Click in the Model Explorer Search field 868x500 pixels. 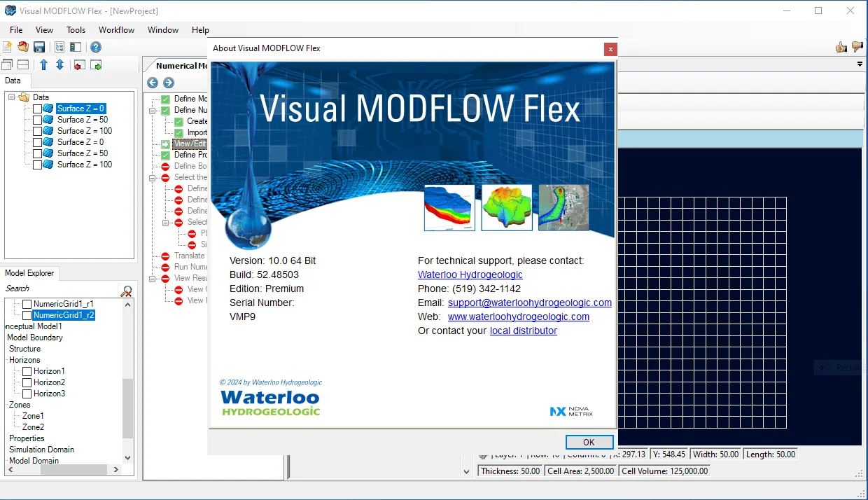tap(62, 289)
